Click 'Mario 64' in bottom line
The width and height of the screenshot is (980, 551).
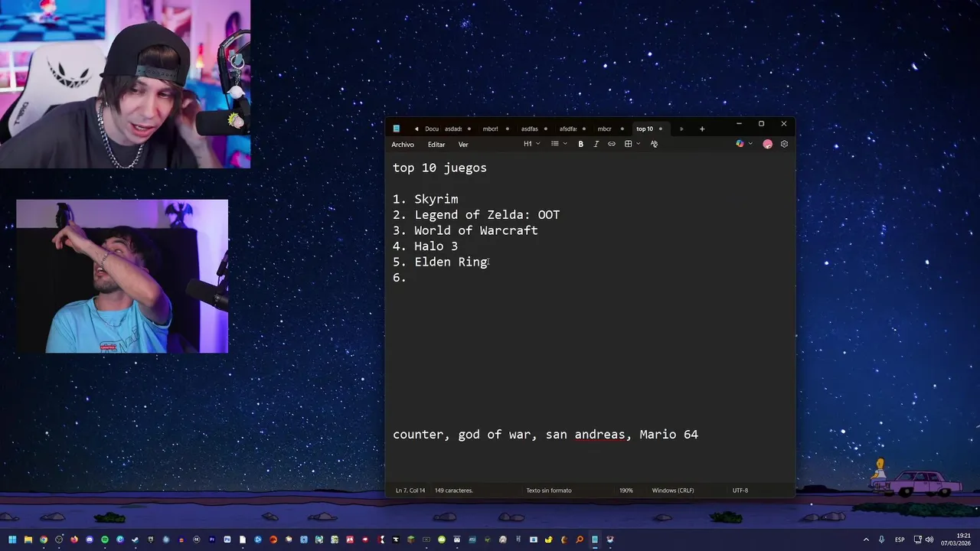(669, 435)
